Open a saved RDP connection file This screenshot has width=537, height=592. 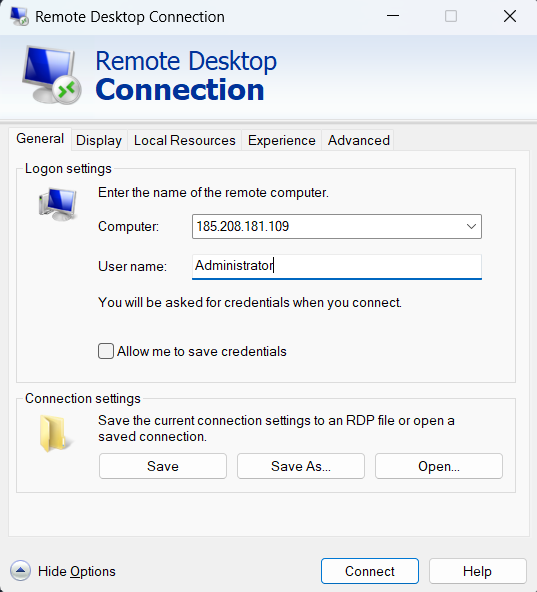[x=439, y=466]
